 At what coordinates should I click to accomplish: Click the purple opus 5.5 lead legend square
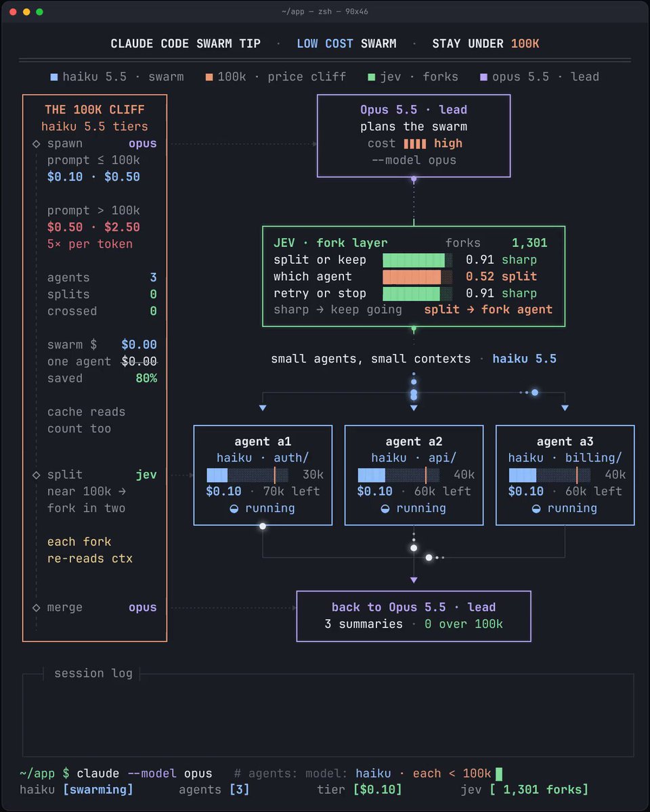(483, 77)
